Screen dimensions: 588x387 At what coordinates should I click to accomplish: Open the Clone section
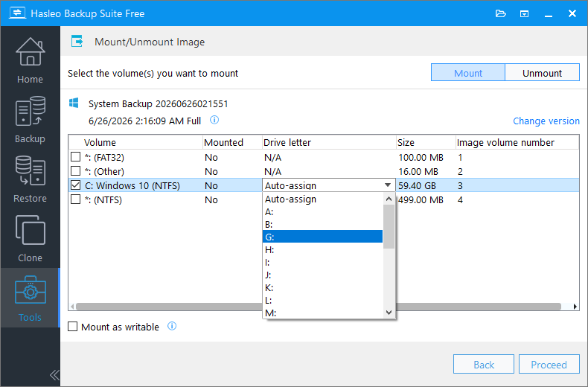tap(30, 238)
